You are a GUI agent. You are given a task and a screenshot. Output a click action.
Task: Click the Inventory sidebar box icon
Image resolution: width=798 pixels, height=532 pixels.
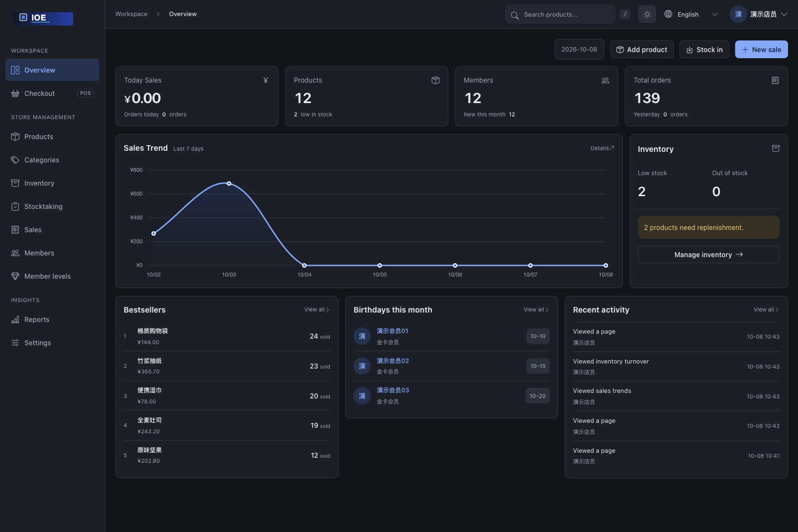coord(16,183)
